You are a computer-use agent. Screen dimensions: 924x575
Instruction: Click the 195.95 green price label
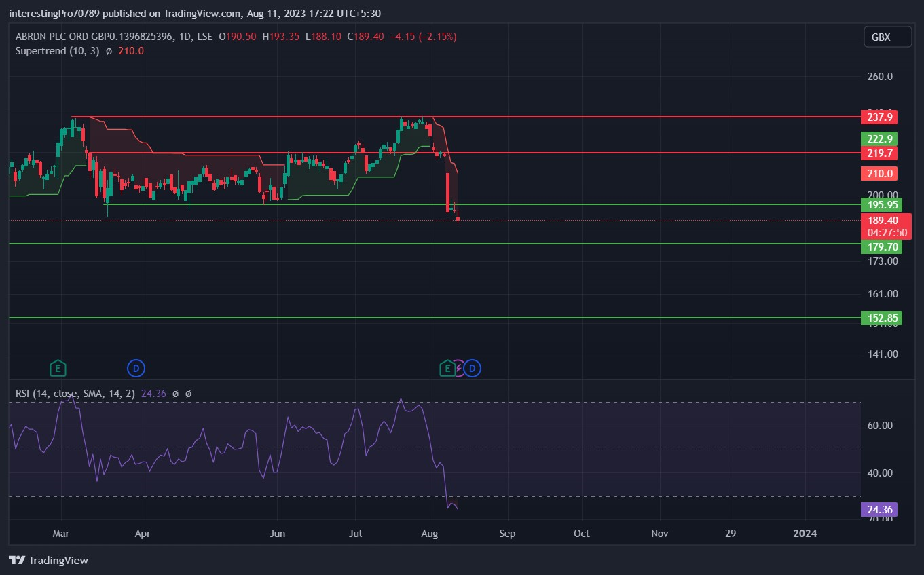point(881,204)
